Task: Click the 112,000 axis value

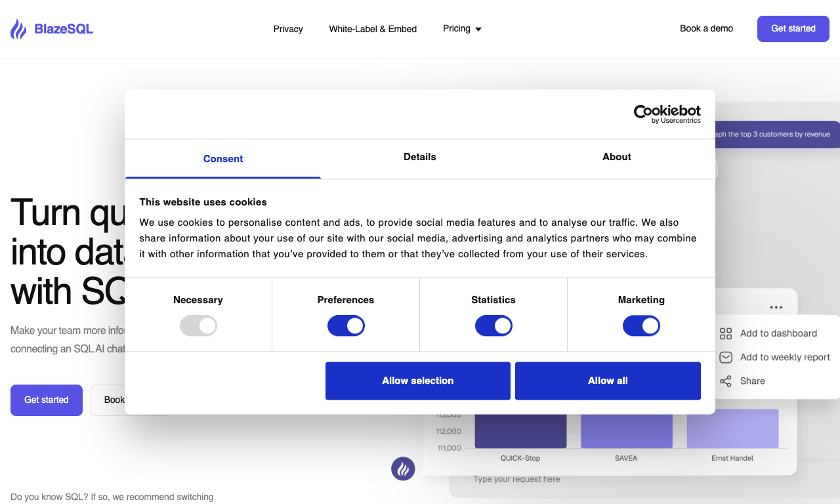Action: 448,432
